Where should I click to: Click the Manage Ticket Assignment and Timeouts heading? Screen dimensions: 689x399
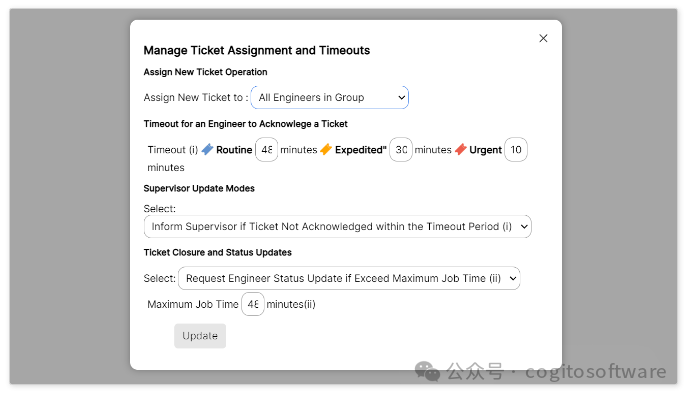click(257, 51)
